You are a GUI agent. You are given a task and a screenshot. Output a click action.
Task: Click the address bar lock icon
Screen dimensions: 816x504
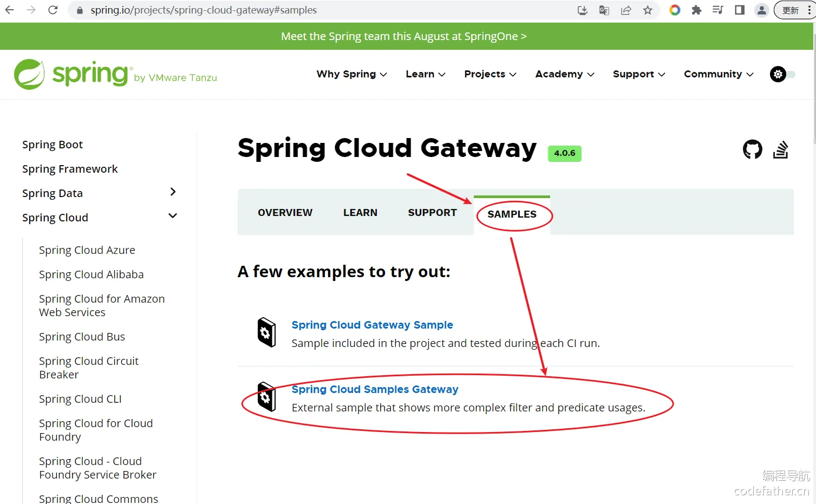(80, 10)
